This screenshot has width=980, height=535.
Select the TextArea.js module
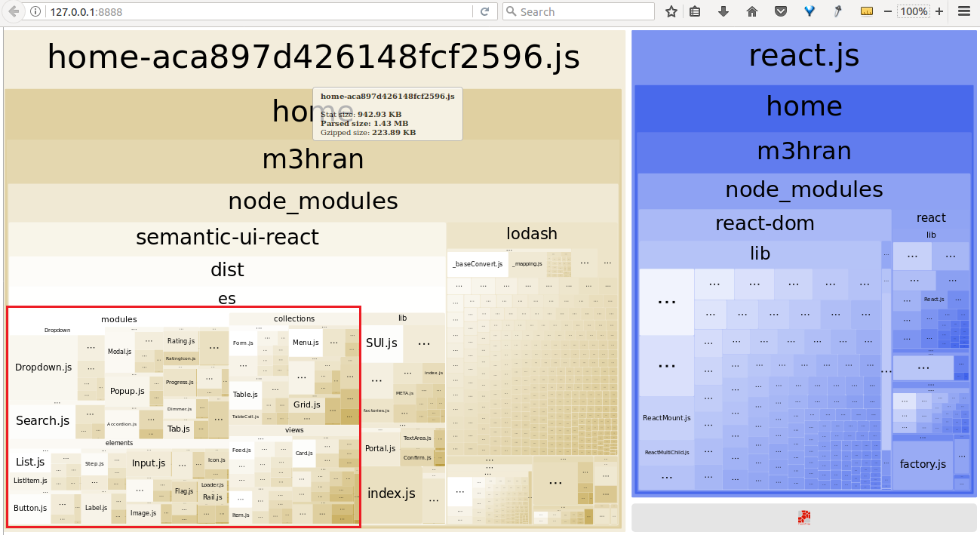pos(417,438)
